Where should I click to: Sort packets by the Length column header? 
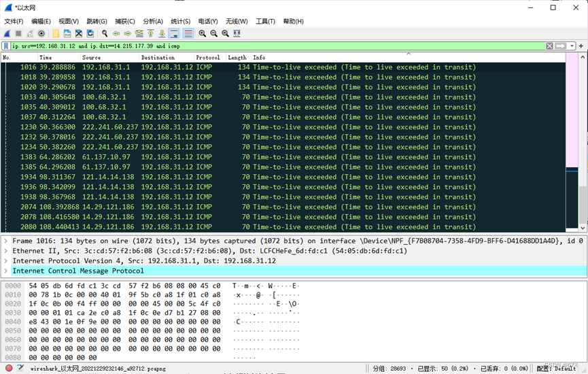point(239,57)
